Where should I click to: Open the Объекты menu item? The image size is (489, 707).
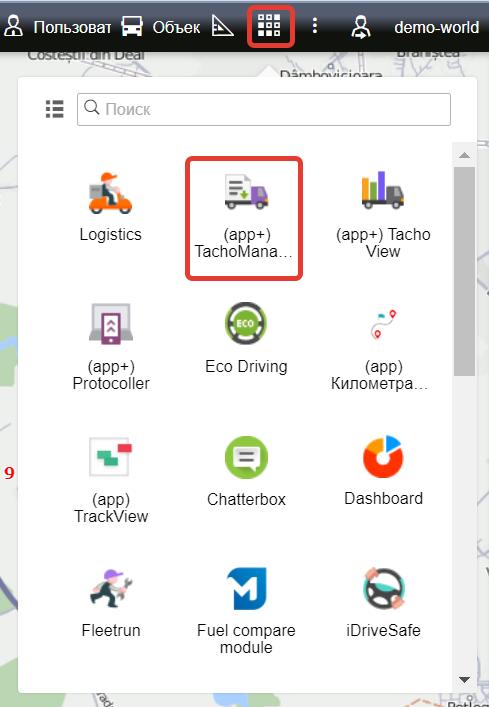click(161, 27)
